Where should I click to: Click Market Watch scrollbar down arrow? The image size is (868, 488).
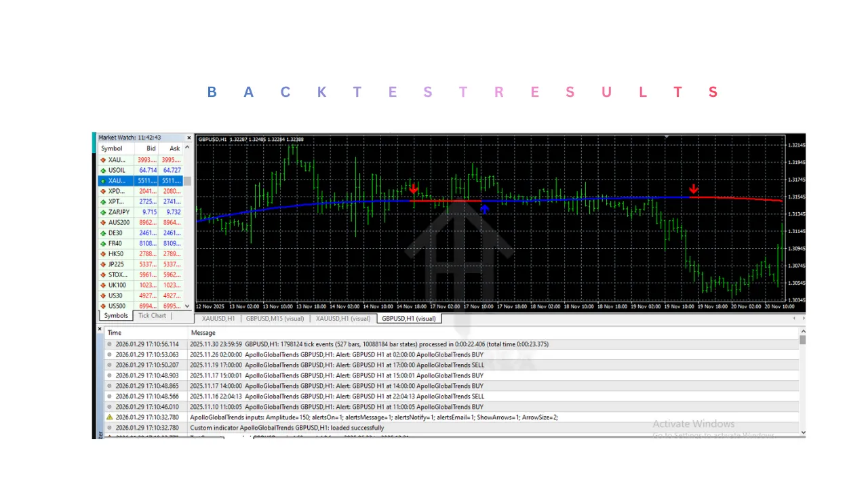pos(188,307)
